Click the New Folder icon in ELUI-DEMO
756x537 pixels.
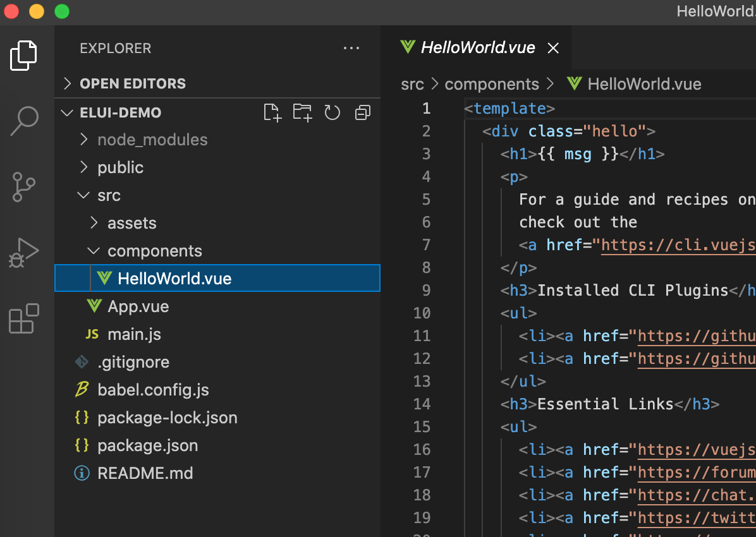pyautogui.click(x=302, y=113)
